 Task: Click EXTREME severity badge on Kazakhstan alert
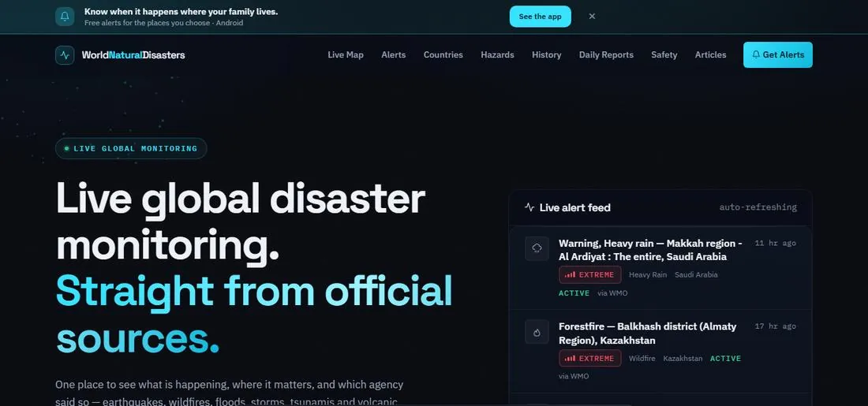click(x=590, y=359)
